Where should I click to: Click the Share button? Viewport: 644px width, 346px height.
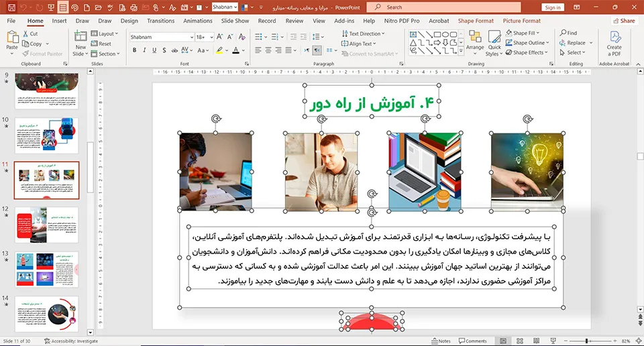point(624,21)
